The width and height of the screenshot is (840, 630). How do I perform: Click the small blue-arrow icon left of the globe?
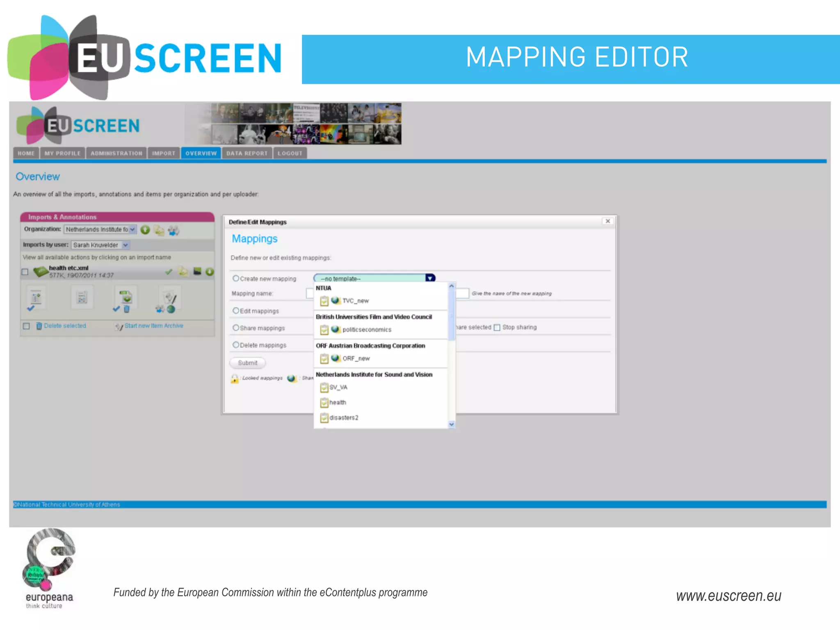point(160,309)
